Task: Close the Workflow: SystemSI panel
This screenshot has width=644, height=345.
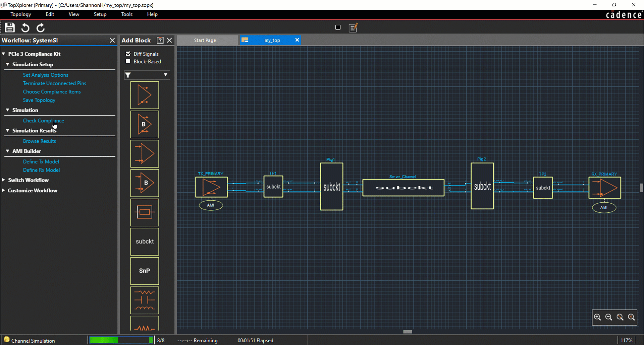Action: (112, 40)
